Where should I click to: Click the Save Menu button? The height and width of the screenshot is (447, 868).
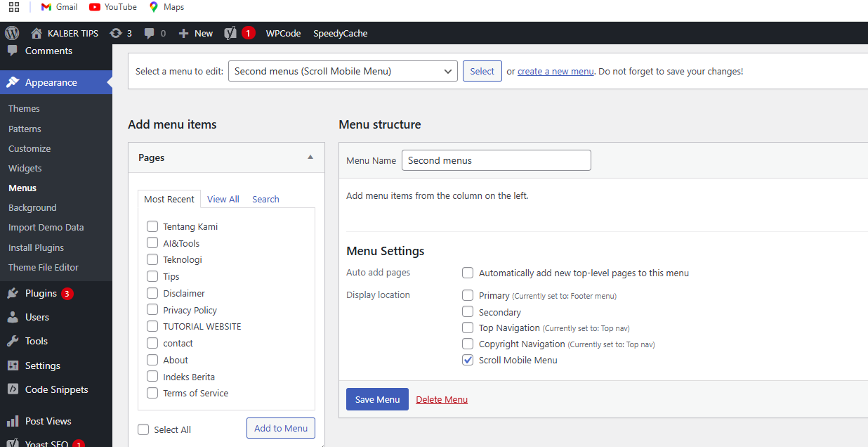[377, 399]
